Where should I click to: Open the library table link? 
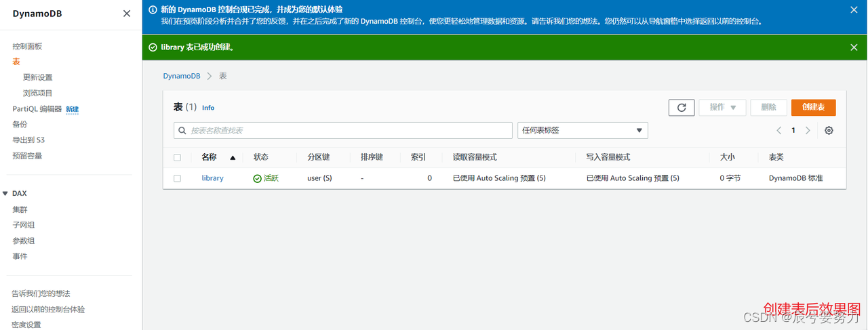point(212,178)
